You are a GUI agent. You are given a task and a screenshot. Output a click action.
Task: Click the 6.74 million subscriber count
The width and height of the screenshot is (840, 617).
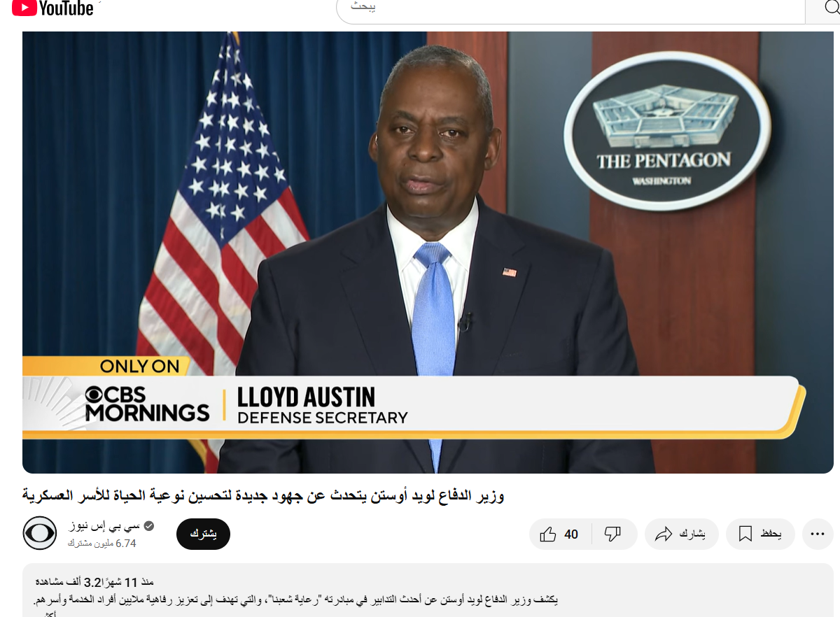click(x=102, y=543)
